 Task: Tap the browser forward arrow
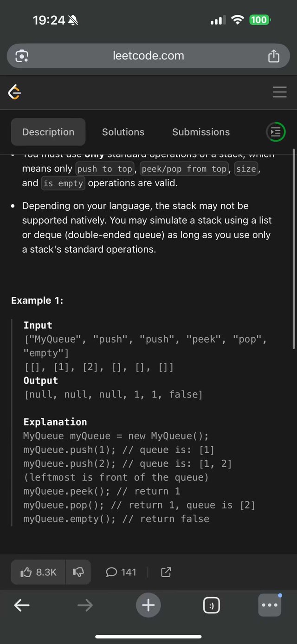coord(85,605)
